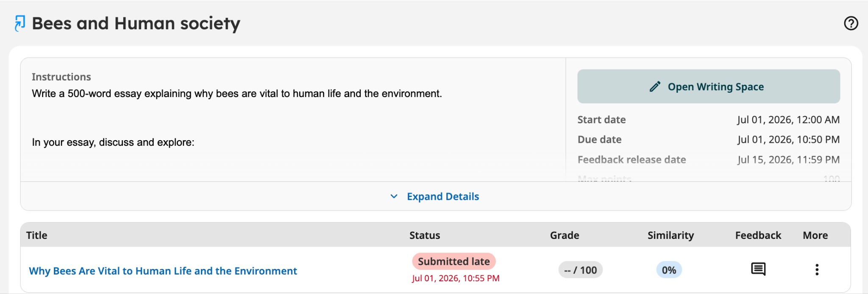
Task: Click the -- / 100 grade pill
Action: 580,270
